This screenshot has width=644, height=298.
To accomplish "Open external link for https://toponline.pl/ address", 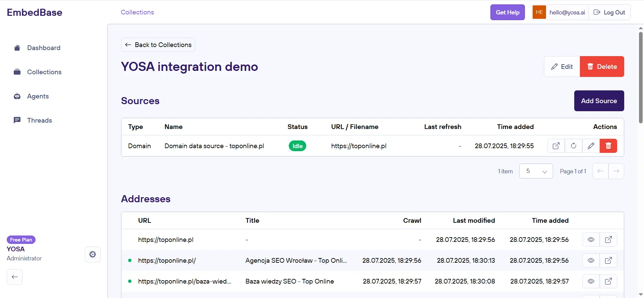I will point(608,260).
